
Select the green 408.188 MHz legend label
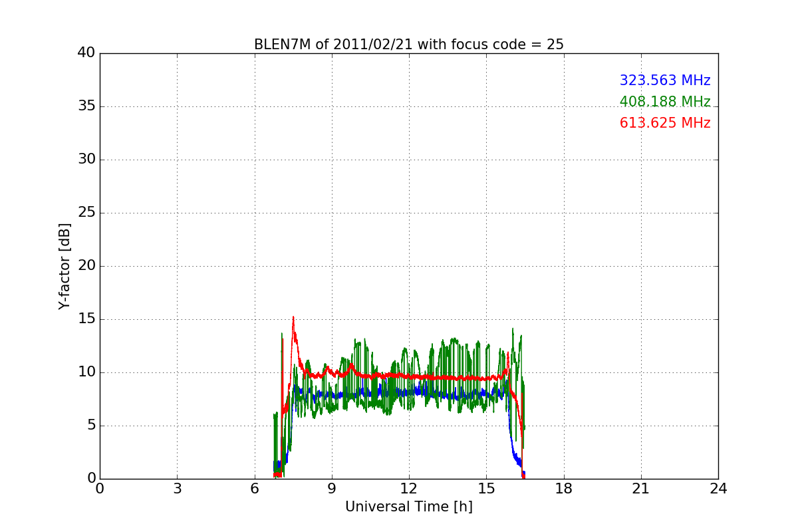[665, 102]
